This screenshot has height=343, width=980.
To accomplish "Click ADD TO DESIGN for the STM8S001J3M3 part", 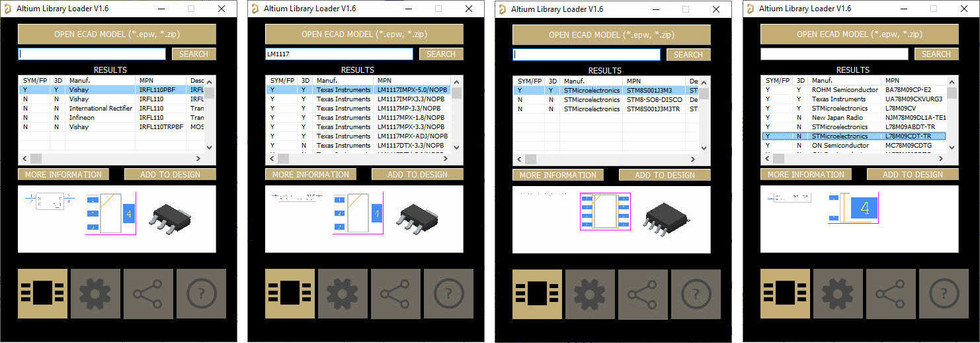I will pos(665,175).
